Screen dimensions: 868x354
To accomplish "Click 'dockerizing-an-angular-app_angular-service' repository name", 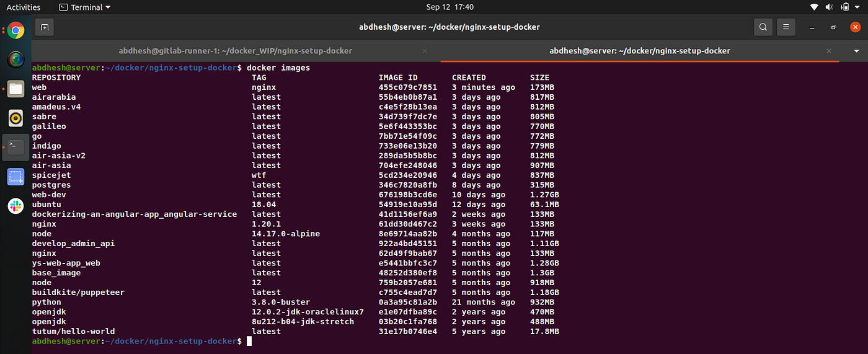I will (x=135, y=214).
